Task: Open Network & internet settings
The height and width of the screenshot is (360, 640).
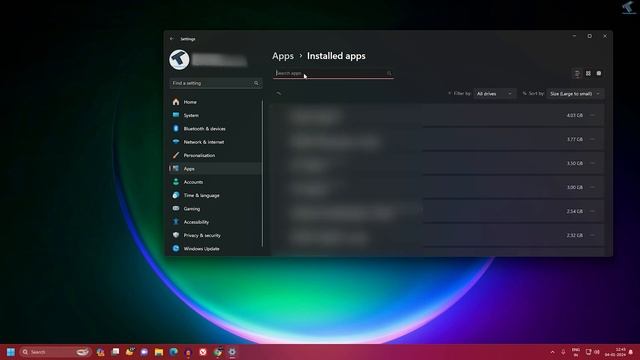Action: click(x=215, y=142)
